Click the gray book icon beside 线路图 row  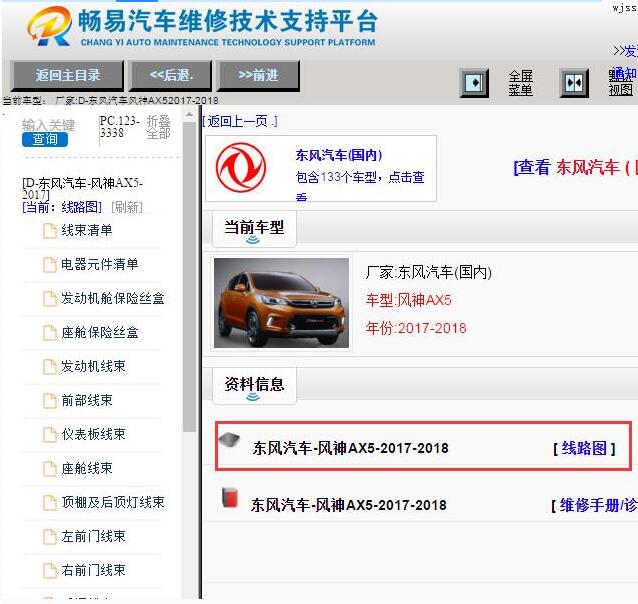(229, 440)
